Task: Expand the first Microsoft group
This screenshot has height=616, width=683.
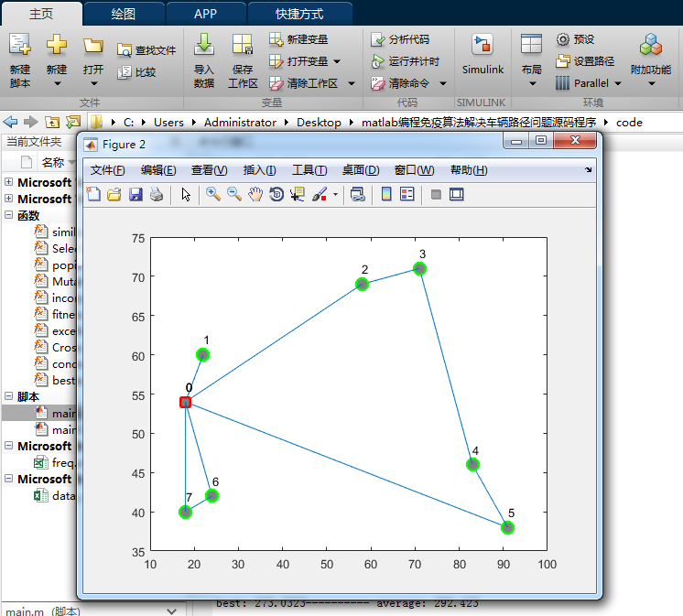Action: click(x=9, y=181)
